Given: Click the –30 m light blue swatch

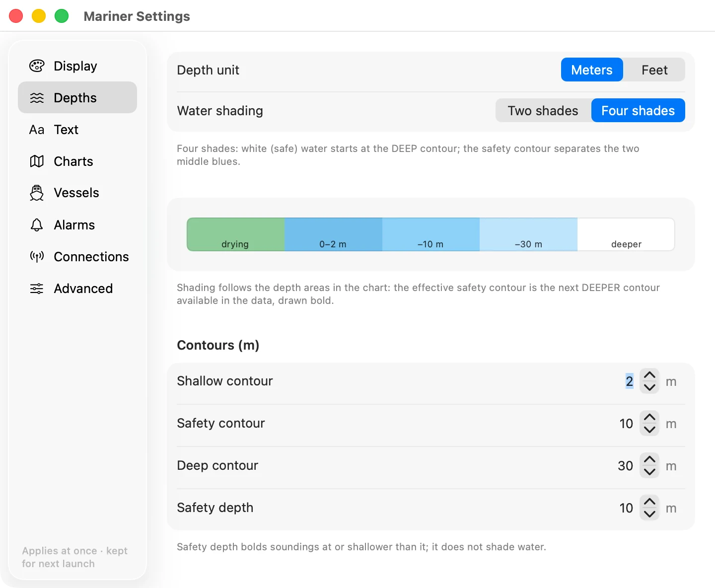Looking at the screenshot, I should click(x=528, y=234).
